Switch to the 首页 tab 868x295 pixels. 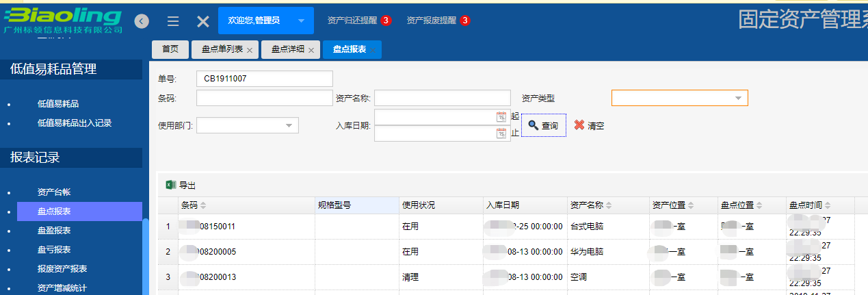(x=170, y=49)
